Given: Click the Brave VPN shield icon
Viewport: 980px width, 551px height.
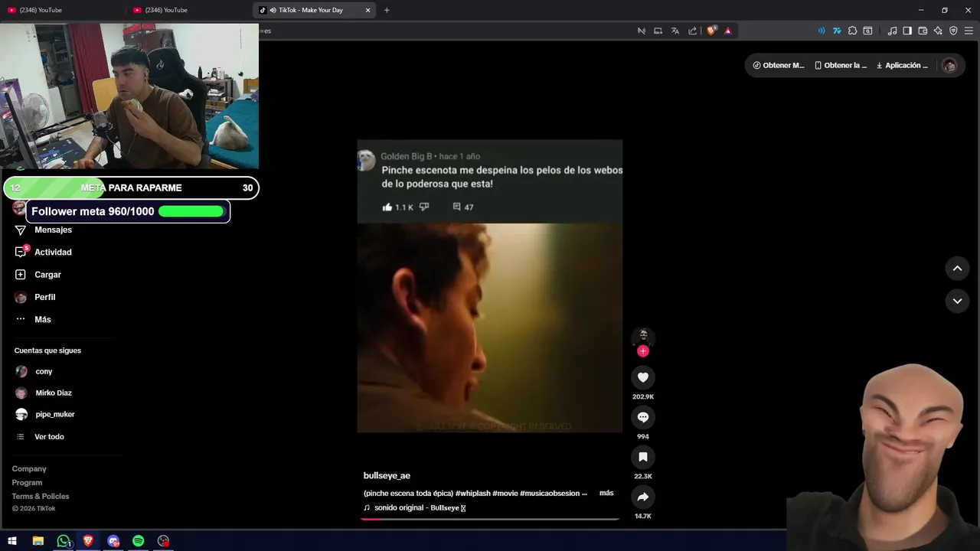Looking at the screenshot, I should pyautogui.click(x=953, y=31).
